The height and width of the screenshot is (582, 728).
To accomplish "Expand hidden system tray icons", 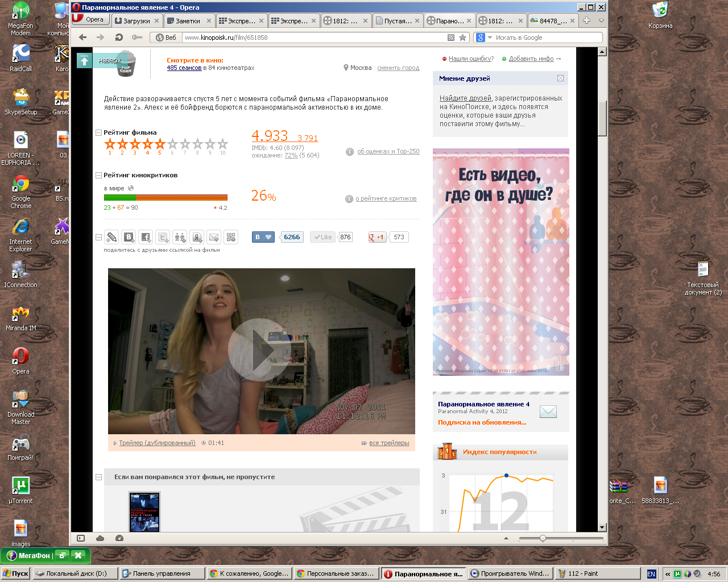I will click(668, 574).
